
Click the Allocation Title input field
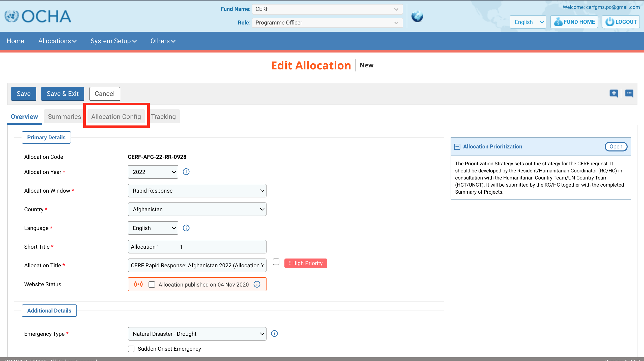coord(197,265)
